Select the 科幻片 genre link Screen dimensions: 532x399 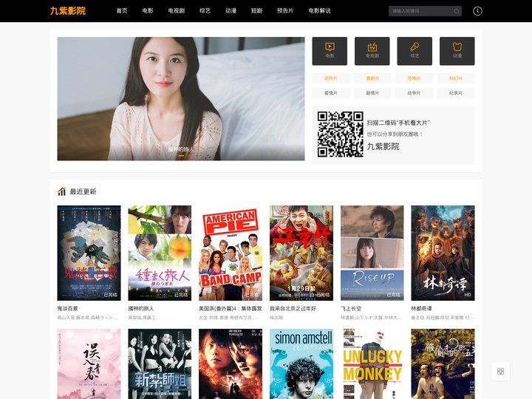(x=456, y=78)
